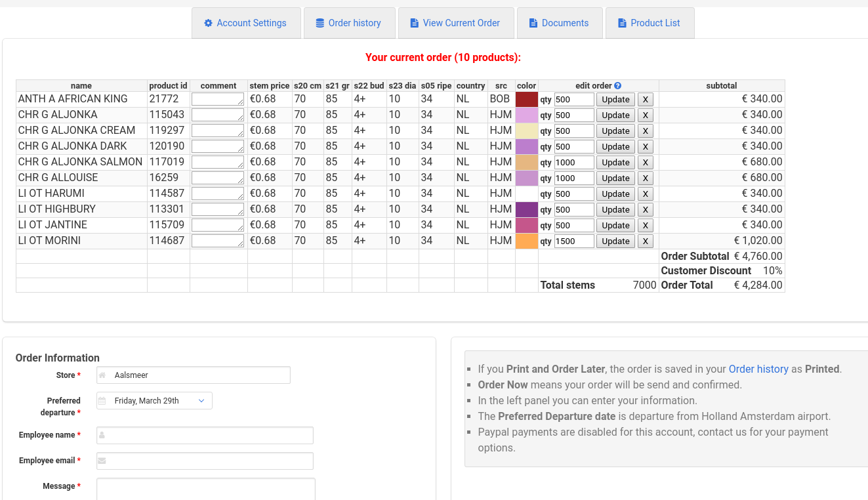Click the file icon on Product List tab
This screenshot has height=500, width=868.
pos(622,23)
